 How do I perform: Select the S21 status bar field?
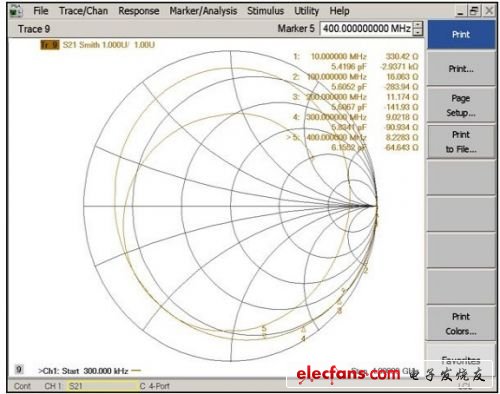point(103,386)
